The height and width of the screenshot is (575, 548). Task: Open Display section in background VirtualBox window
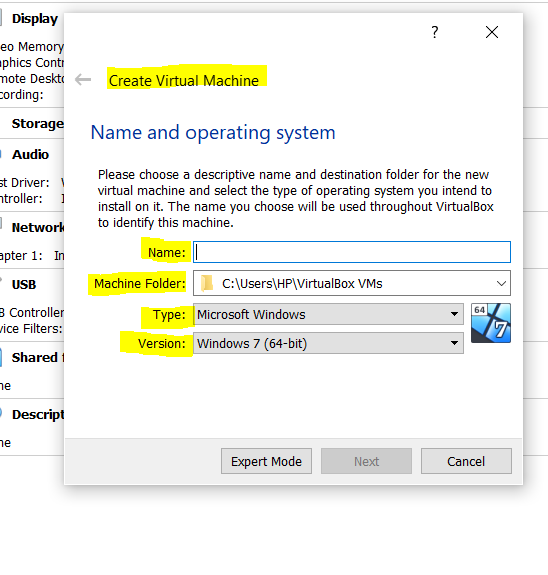(34, 19)
